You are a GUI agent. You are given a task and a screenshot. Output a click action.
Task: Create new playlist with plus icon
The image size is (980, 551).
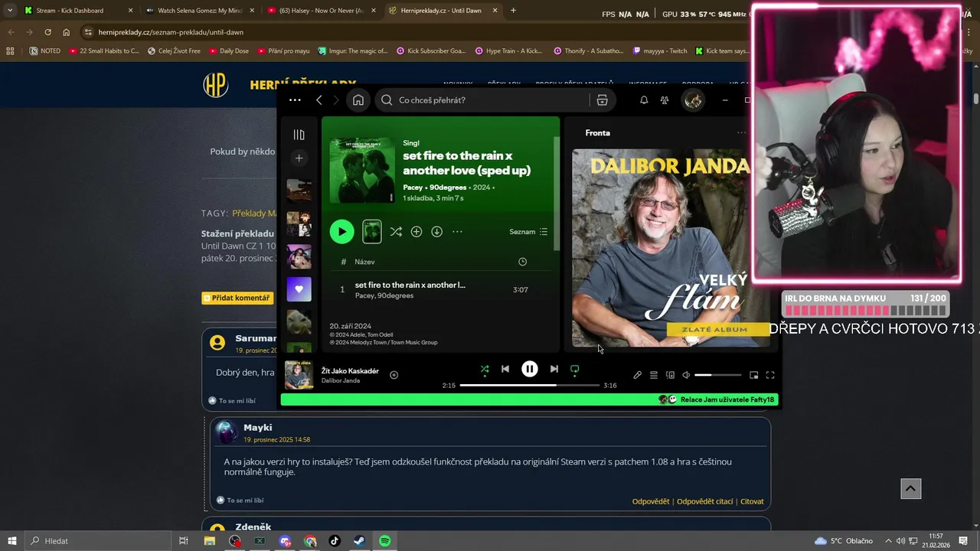(x=299, y=158)
